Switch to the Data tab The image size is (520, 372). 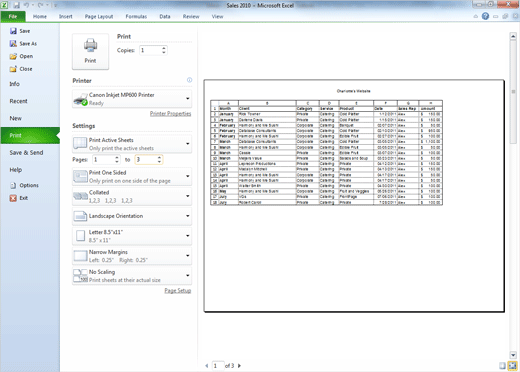tap(165, 16)
